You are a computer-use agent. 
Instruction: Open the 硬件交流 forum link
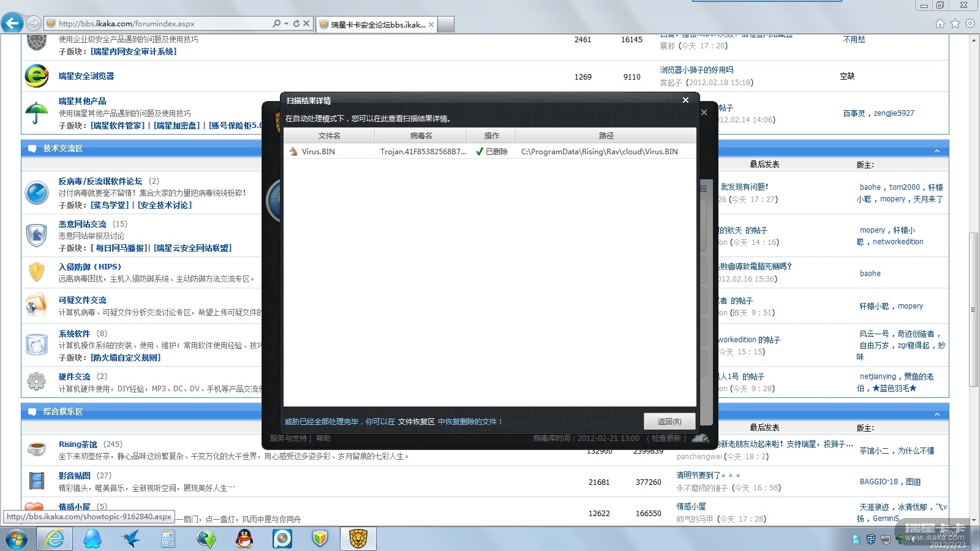tap(75, 377)
